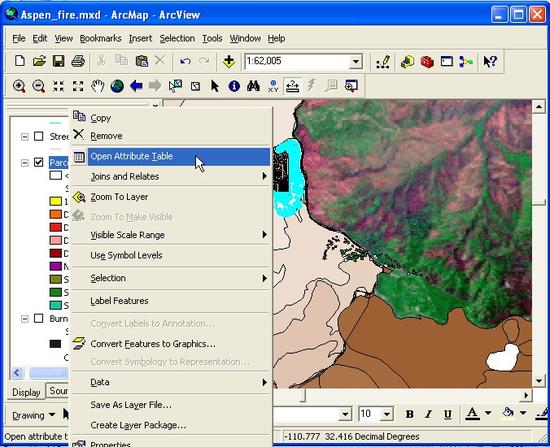Screen dimensions: 550x447
Task: Open the Selection menu in menu bar
Action: click(x=177, y=38)
